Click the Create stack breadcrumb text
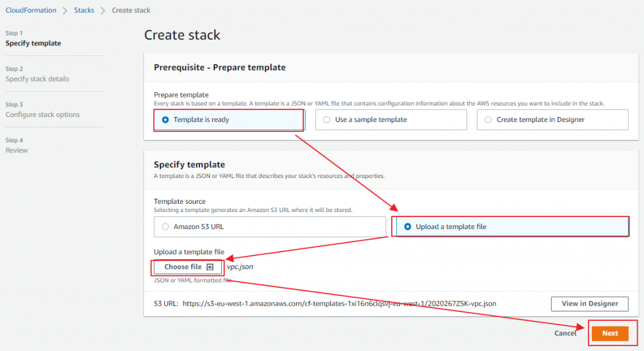Image resolution: width=644 pixels, height=351 pixels. (131, 11)
